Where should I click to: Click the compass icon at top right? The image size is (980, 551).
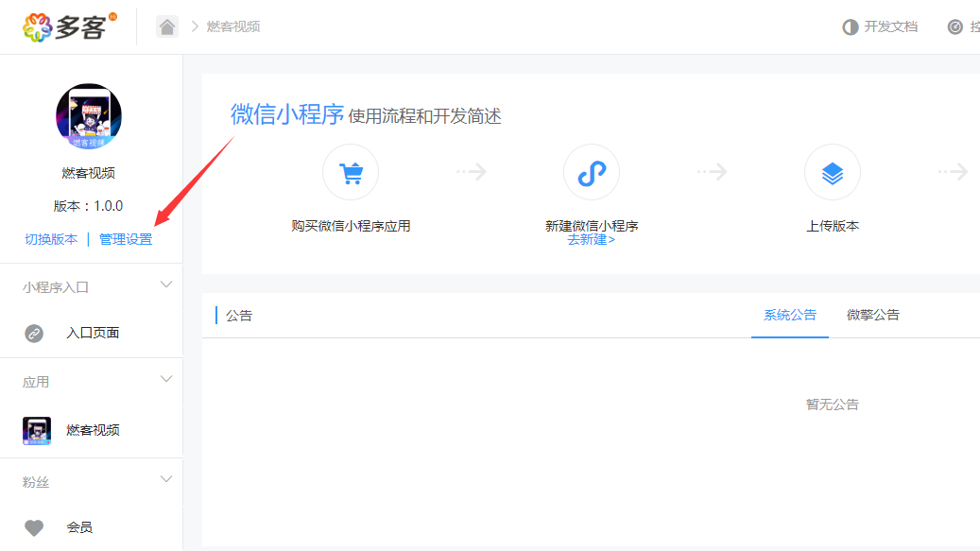(x=955, y=26)
